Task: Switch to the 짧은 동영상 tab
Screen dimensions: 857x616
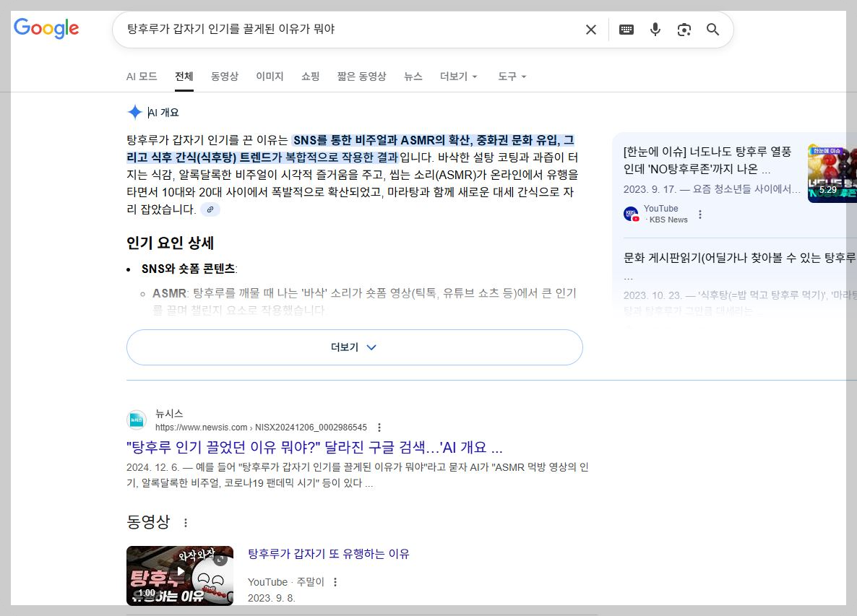Action: [362, 77]
